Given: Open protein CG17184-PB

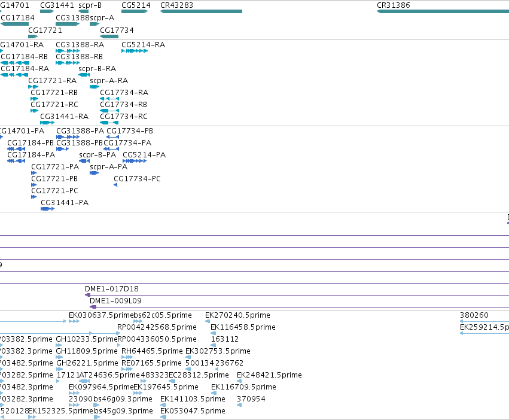Looking at the screenshot, I should tap(31, 143).
